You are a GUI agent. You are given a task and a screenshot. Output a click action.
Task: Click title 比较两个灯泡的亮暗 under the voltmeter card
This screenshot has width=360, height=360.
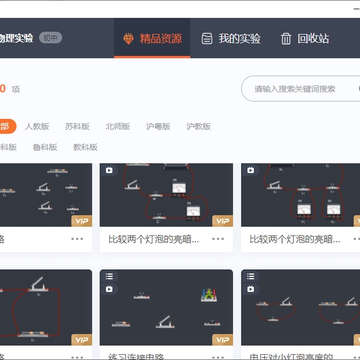[x=295, y=239]
